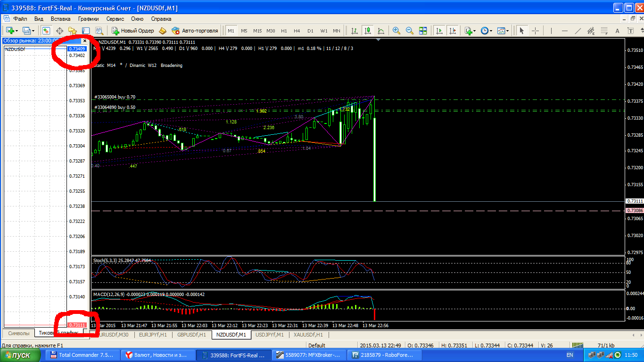Open the Data Window crosshair icon
The width and height of the screenshot is (644, 362).
(60, 31)
